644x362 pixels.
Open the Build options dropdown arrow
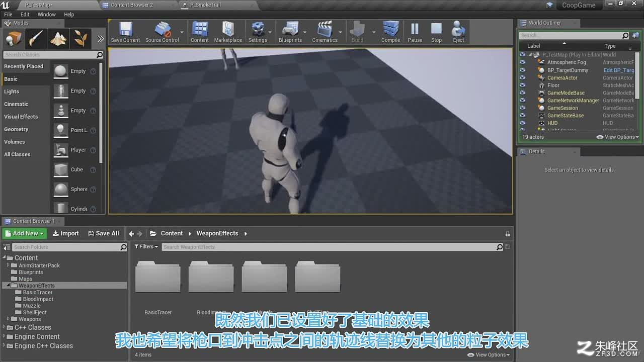(x=373, y=32)
